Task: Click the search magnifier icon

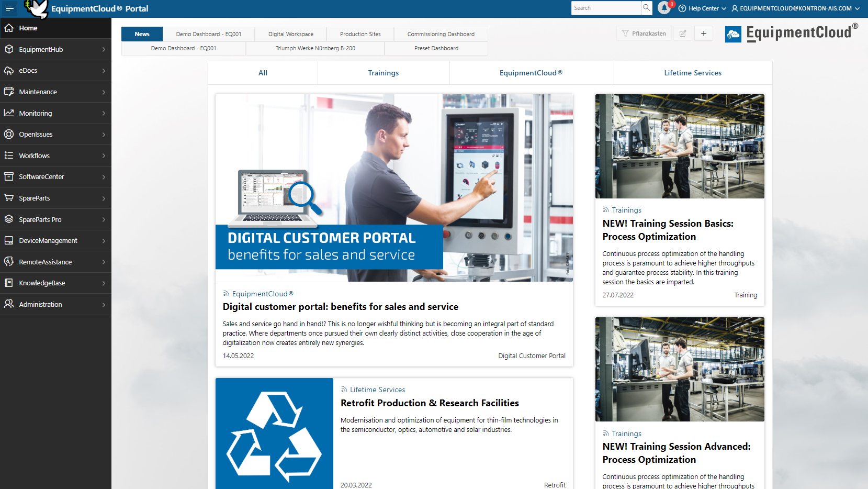Action: (x=647, y=8)
